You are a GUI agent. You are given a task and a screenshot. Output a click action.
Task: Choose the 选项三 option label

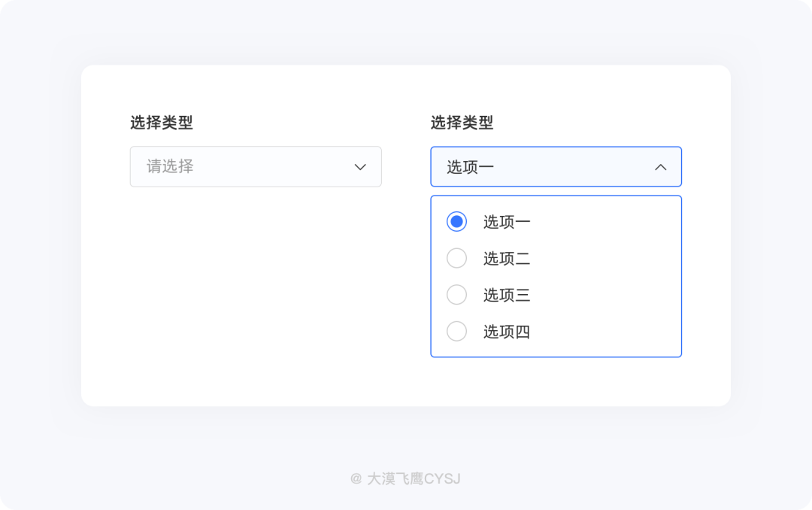click(507, 295)
